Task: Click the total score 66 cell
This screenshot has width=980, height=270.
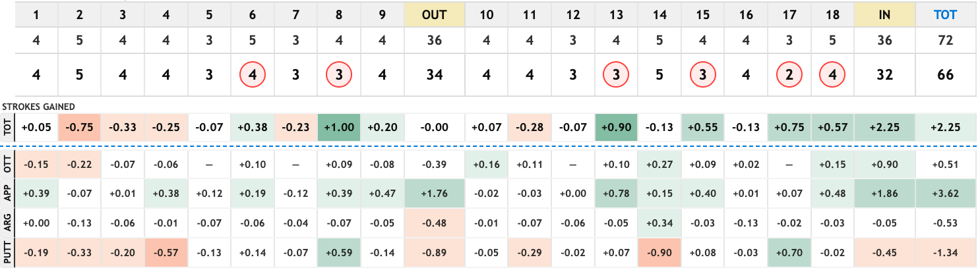Action: click(945, 75)
